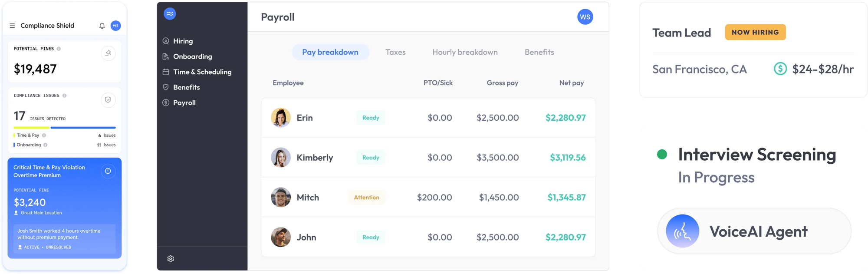Click the notification bell icon
This screenshot has height=274, width=868.
tap(102, 26)
